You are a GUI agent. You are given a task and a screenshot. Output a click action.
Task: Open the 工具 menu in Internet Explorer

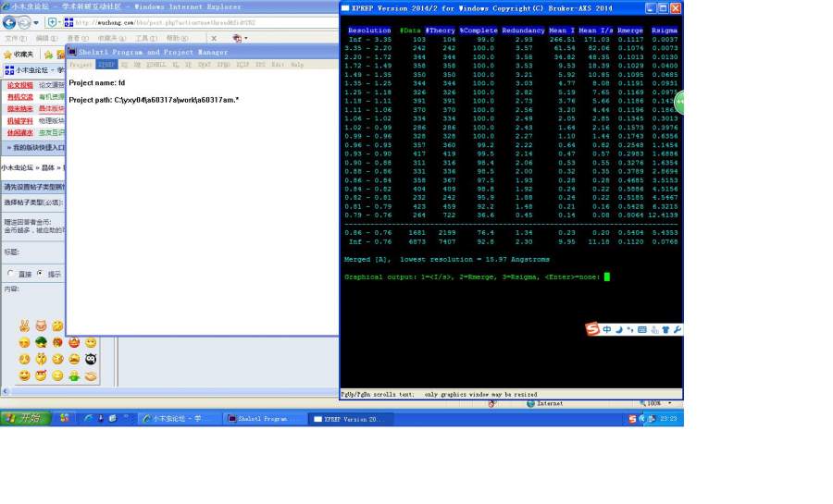(146, 38)
